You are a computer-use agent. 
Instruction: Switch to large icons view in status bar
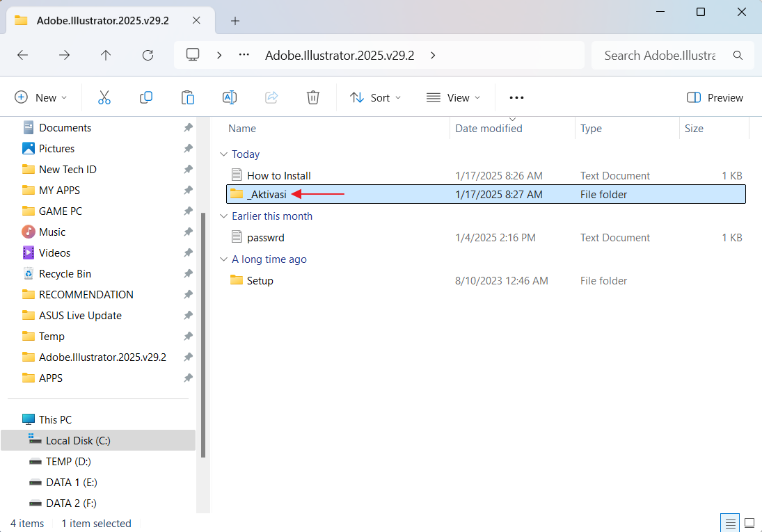click(749, 523)
